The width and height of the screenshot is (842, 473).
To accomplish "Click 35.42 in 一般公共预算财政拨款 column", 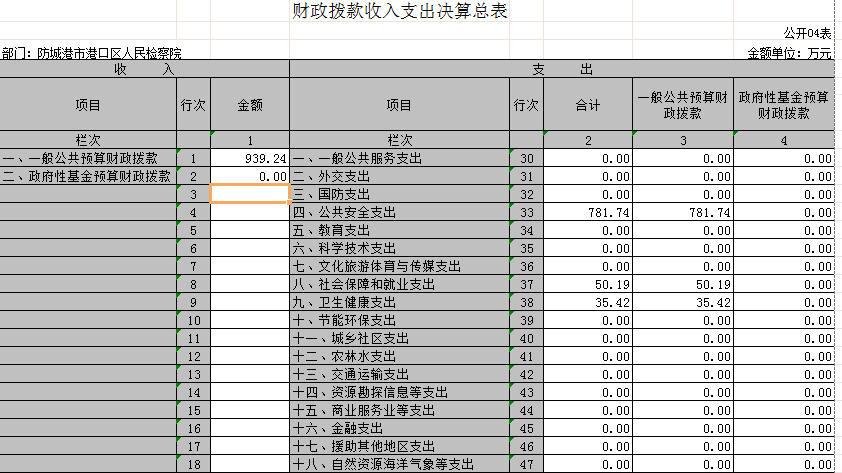I will point(683,302).
